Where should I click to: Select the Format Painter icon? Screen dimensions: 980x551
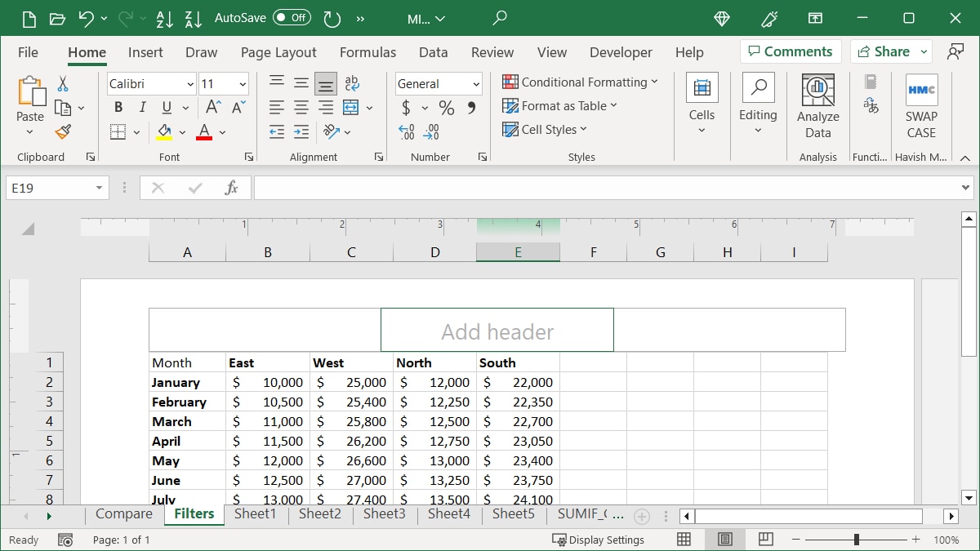coord(64,131)
